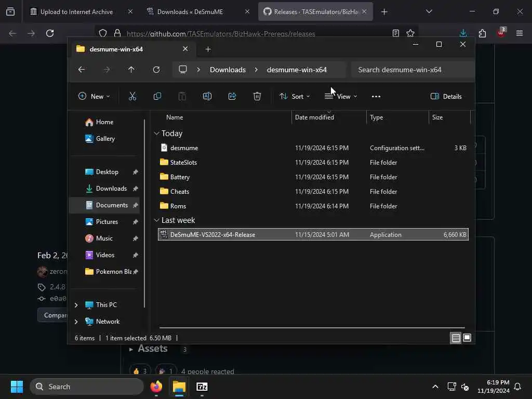Click the Copy icon in Explorer toolbar
Image resolution: width=532 pixels, height=399 pixels.
coord(157,96)
